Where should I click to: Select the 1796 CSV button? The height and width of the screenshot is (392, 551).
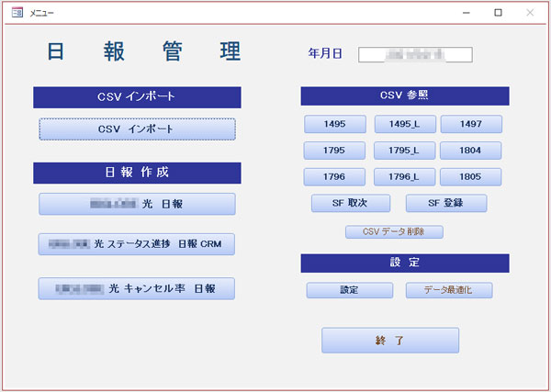pos(335,177)
